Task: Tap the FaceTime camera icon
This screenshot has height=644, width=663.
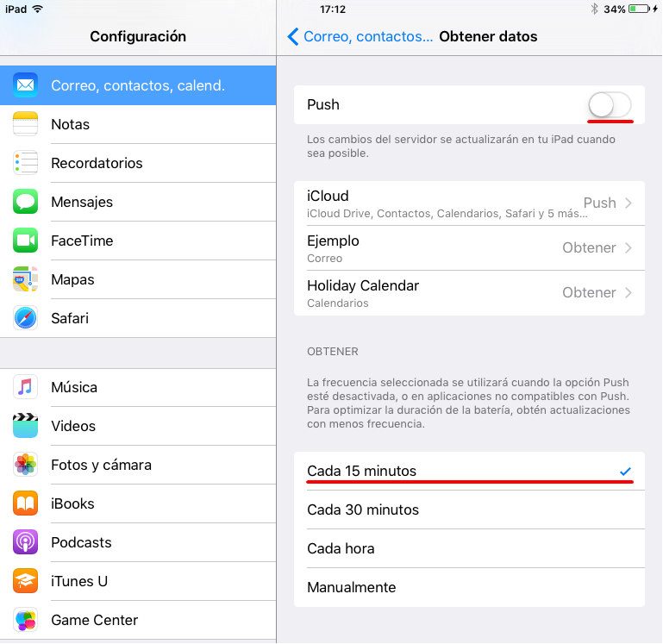Action: 25,241
